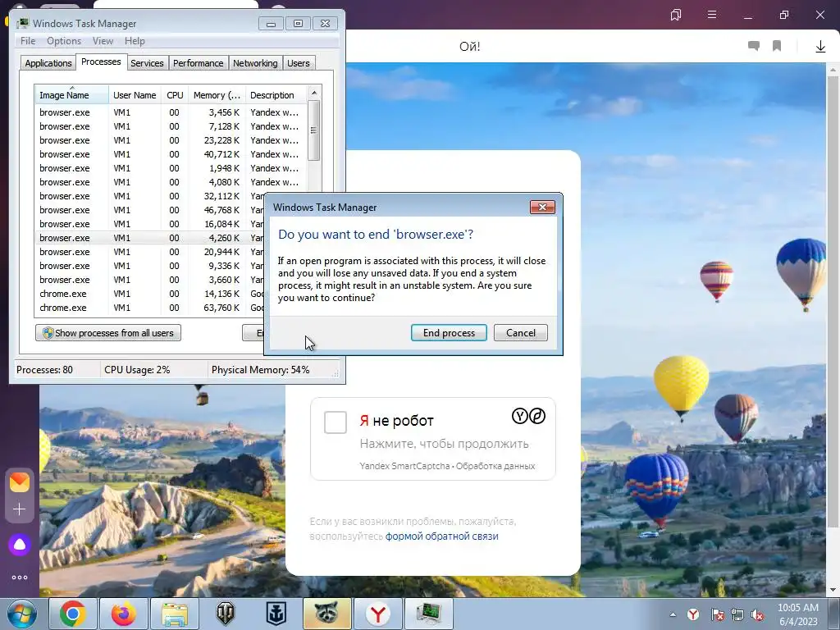The height and width of the screenshot is (630, 840).
Task: Sort processes by Memory column
Action: click(217, 95)
